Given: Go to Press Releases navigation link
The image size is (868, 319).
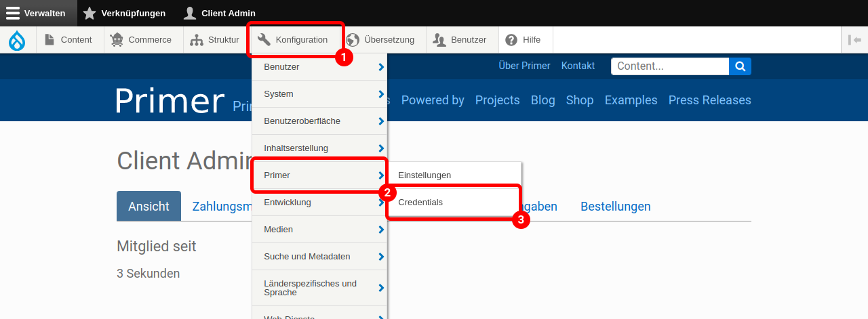Looking at the screenshot, I should point(710,100).
